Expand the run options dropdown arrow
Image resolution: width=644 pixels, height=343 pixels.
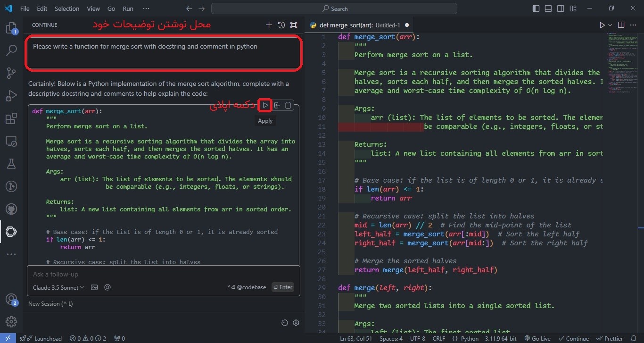click(610, 25)
